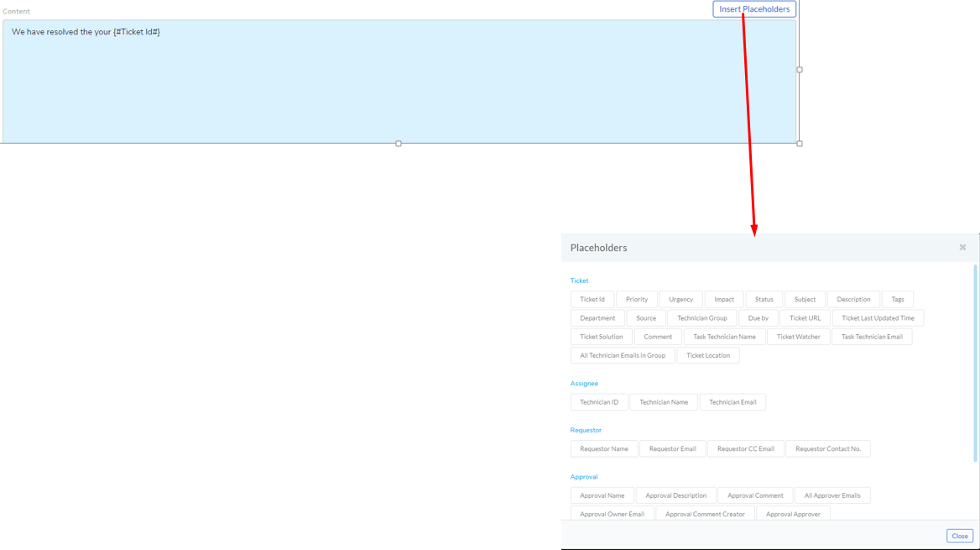Close Placeholders dialog with X icon

click(x=962, y=248)
